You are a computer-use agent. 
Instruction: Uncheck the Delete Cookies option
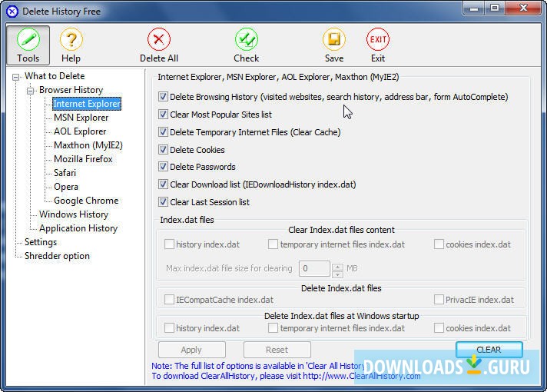(163, 149)
